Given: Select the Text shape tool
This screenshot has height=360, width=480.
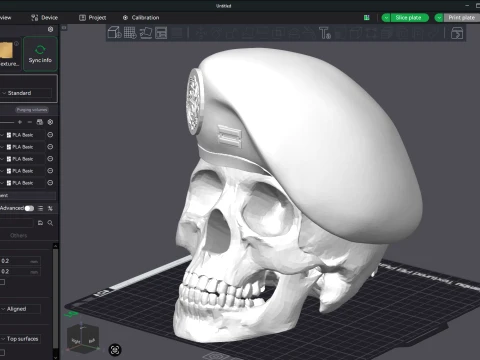Looking at the screenshot, I should pos(325,33).
